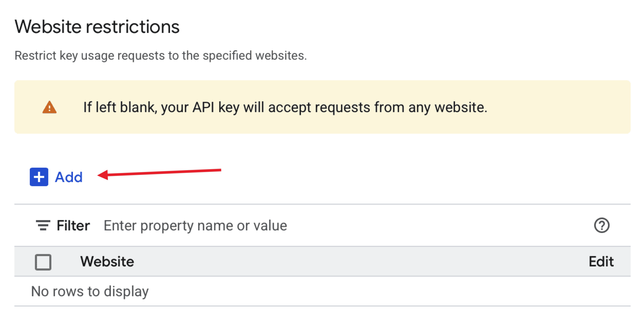
Task: Click the blue plus icon beside Add
Action: (39, 177)
